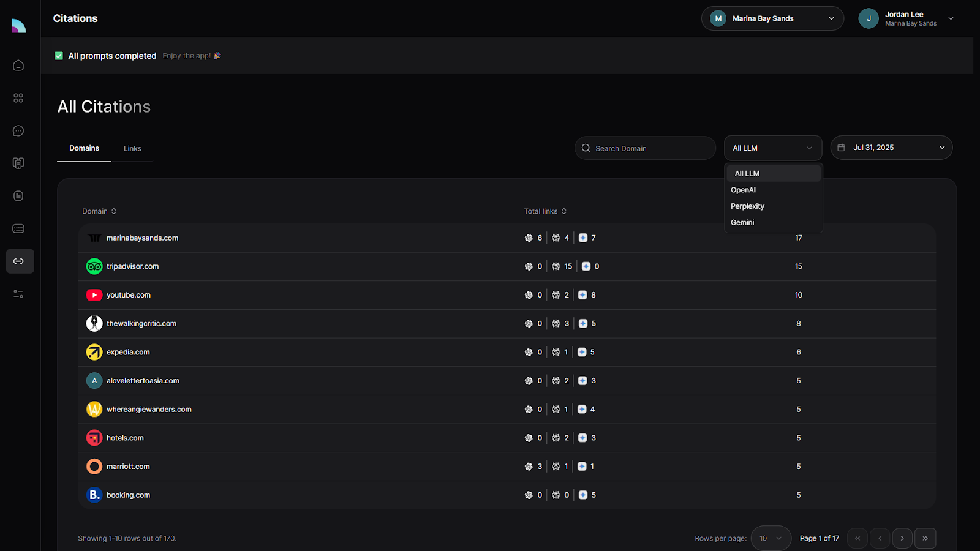
Task: Click the marinabaysands.com domain name
Action: 142,238
